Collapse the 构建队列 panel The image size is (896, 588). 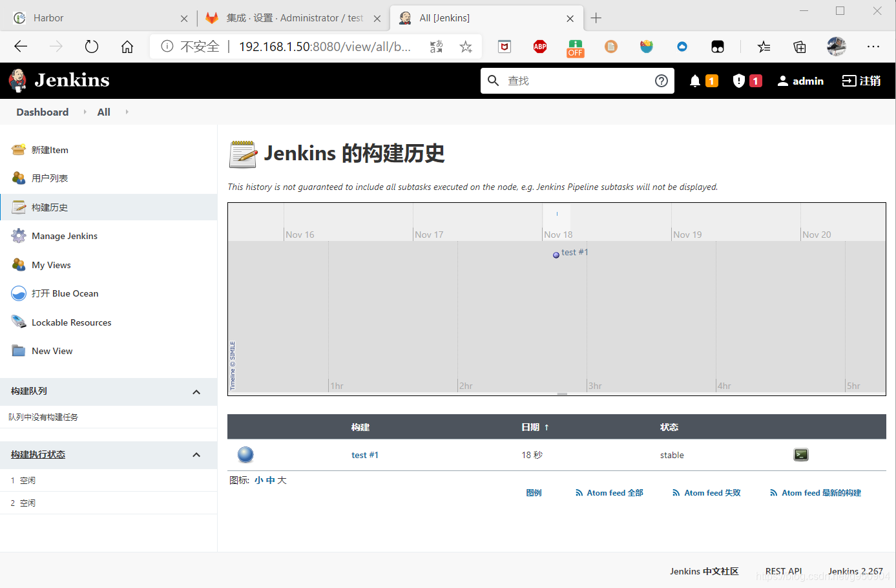196,392
